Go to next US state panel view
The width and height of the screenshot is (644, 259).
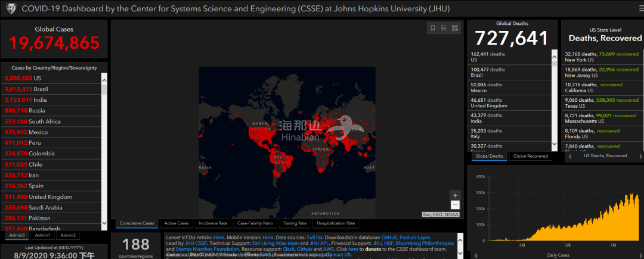[x=637, y=156]
